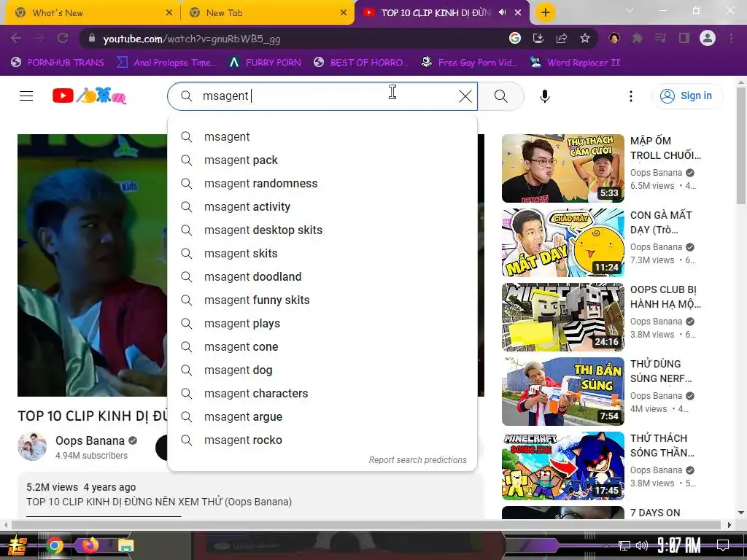The height and width of the screenshot is (560, 747).
Task: Open the Chrome three-dot menu
Action: tap(731, 38)
